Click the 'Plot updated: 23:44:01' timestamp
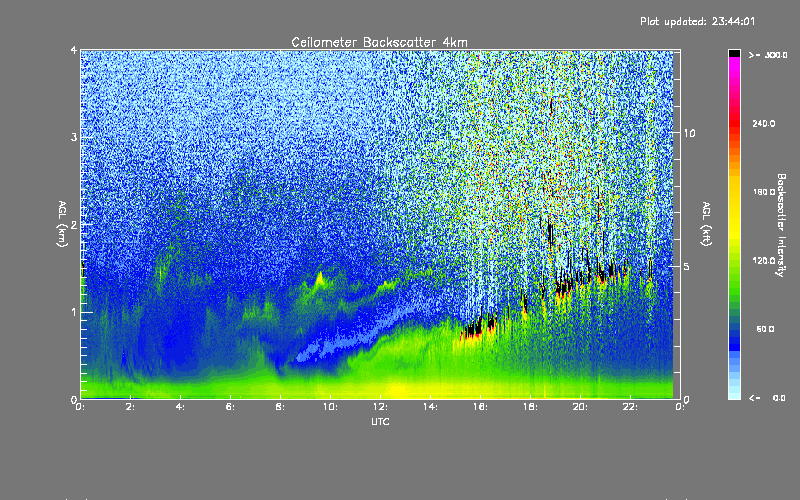Image resolution: width=800 pixels, height=500 pixels. [697, 21]
